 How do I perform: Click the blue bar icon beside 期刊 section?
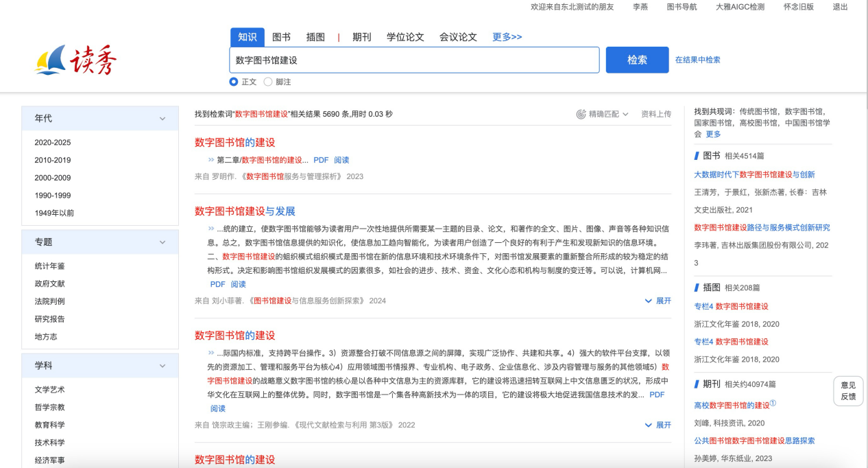(x=697, y=384)
